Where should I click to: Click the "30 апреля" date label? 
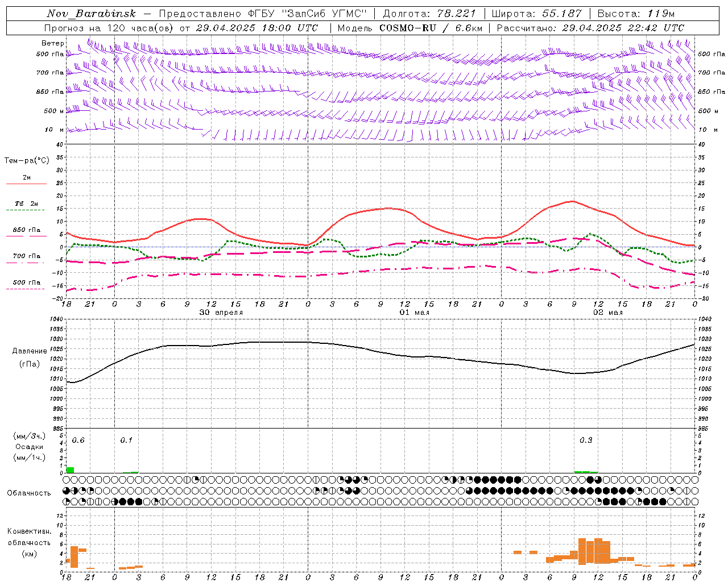[221, 313]
